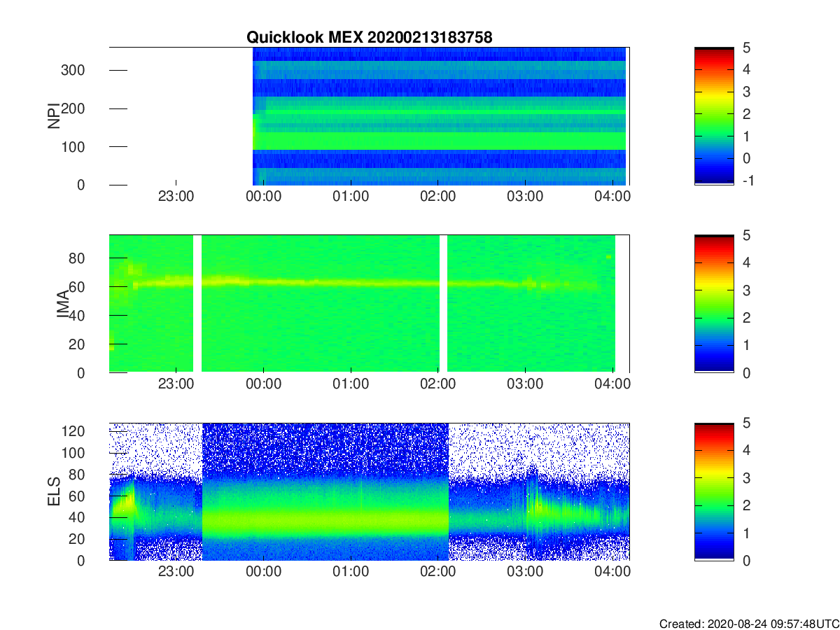Viewport: 840px width, 630px height.
Task: Click the '01:00' tick under ELS plot
Action: [x=351, y=572]
